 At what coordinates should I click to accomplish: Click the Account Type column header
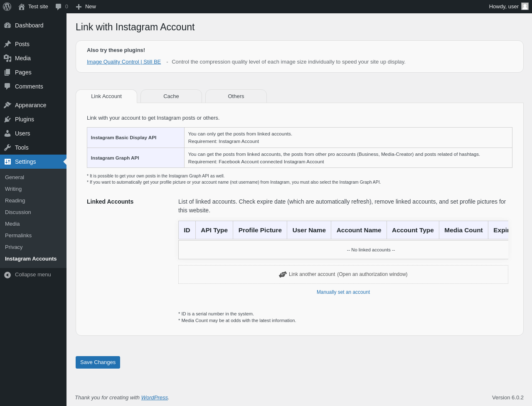click(413, 230)
